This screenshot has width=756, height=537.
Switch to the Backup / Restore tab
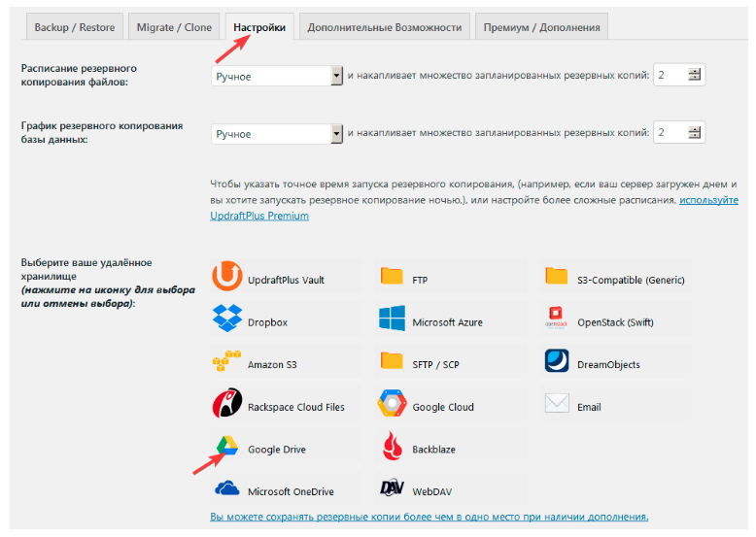75,27
